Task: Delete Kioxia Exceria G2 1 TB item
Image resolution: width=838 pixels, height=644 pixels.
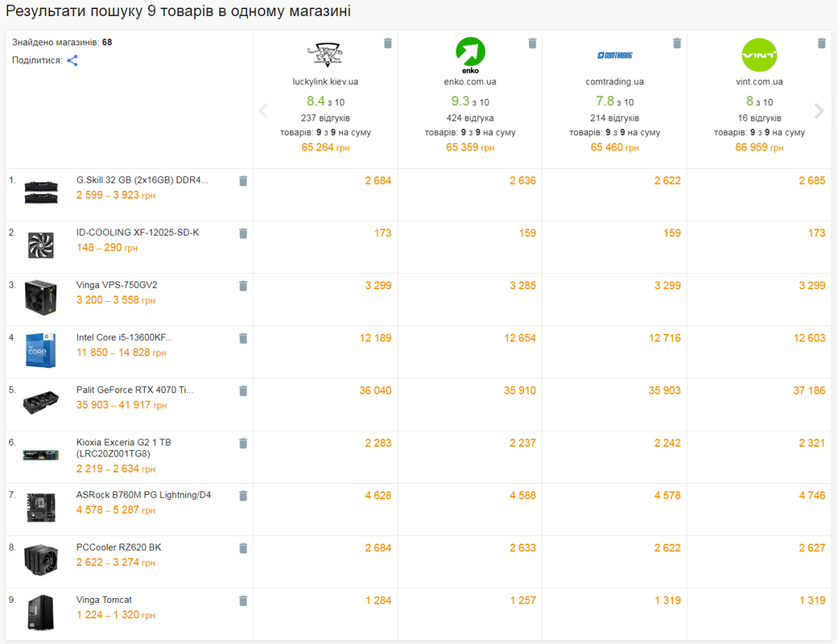Action: pyautogui.click(x=243, y=443)
